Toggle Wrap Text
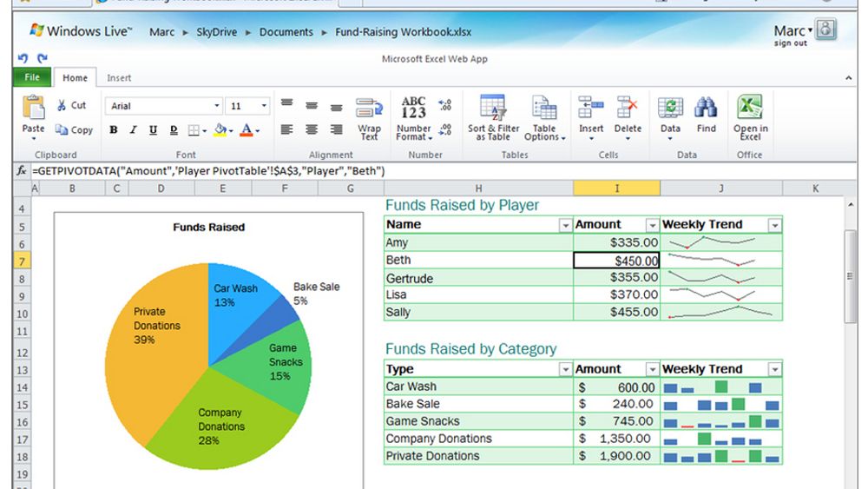This screenshot has height=489, width=868. coord(369,119)
